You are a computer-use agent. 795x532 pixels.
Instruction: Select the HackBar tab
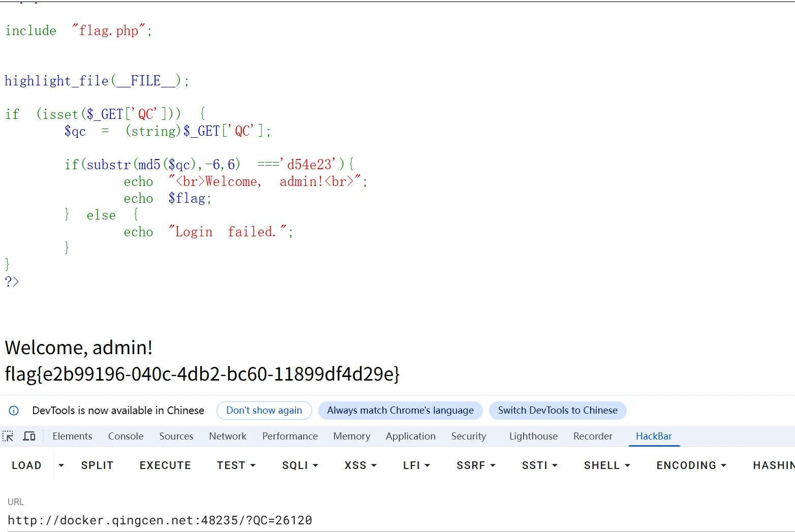coord(654,436)
